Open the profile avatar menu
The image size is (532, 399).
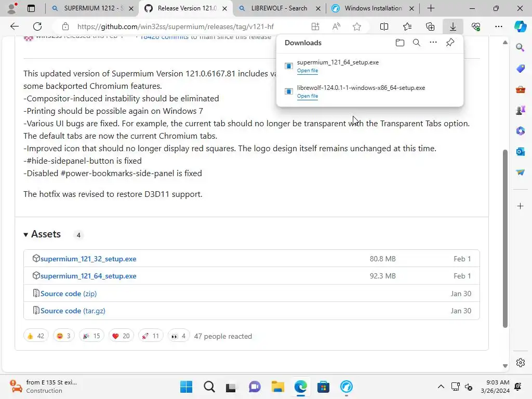tap(12, 8)
